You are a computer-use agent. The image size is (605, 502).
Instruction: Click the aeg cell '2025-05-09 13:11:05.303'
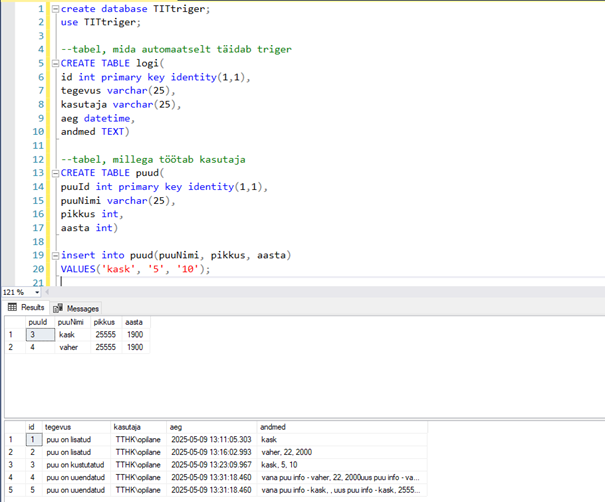click(211, 439)
